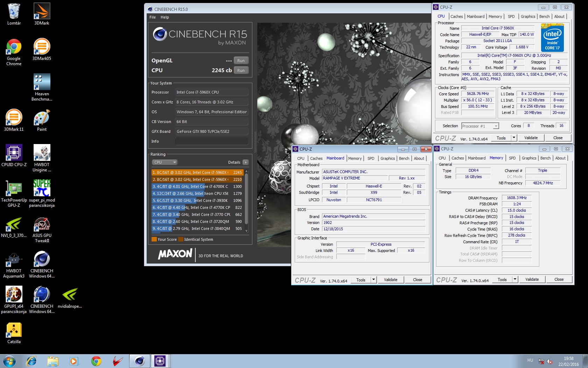
Task: Click the HU language indicator in tray
Action: (530, 360)
